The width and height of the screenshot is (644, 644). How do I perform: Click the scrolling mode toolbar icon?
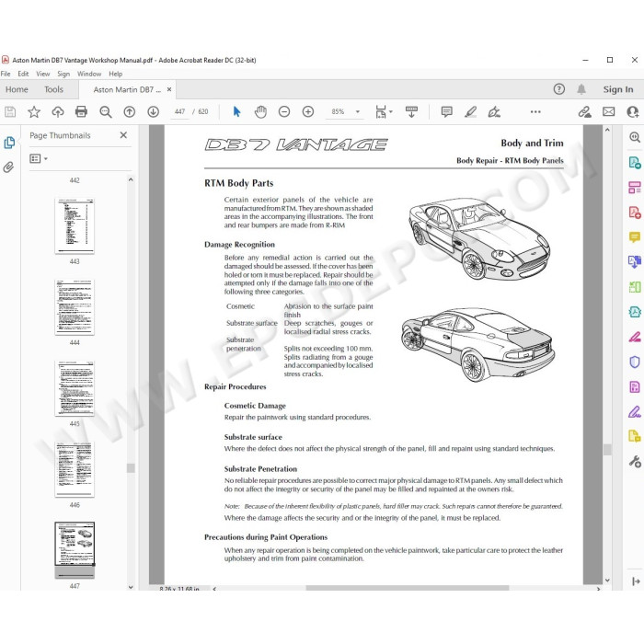tap(411, 111)
